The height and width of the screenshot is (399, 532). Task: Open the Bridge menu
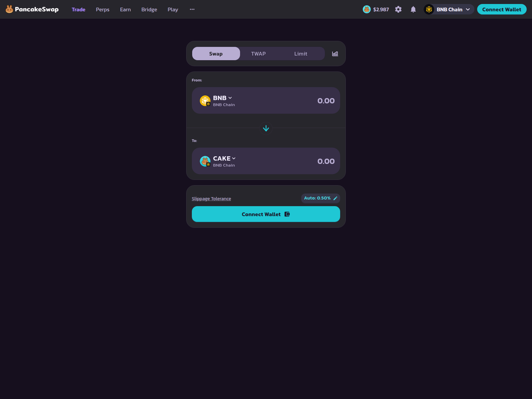click(x=149, y=10)
